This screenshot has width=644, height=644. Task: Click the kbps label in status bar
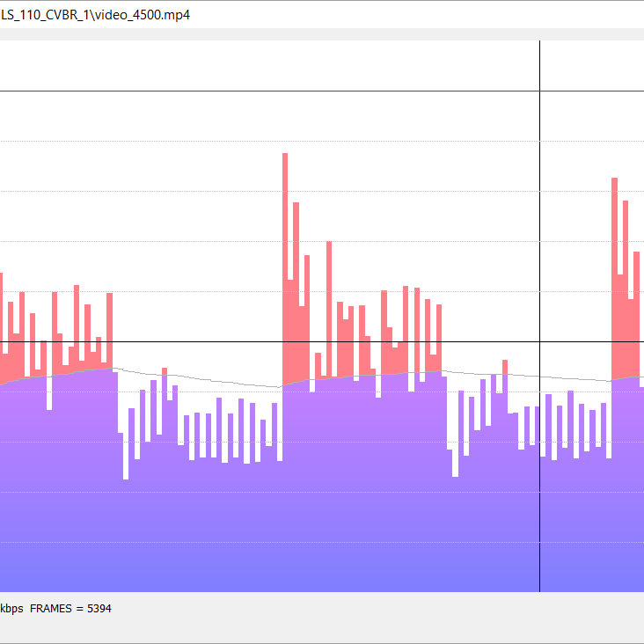click(11, 608)
